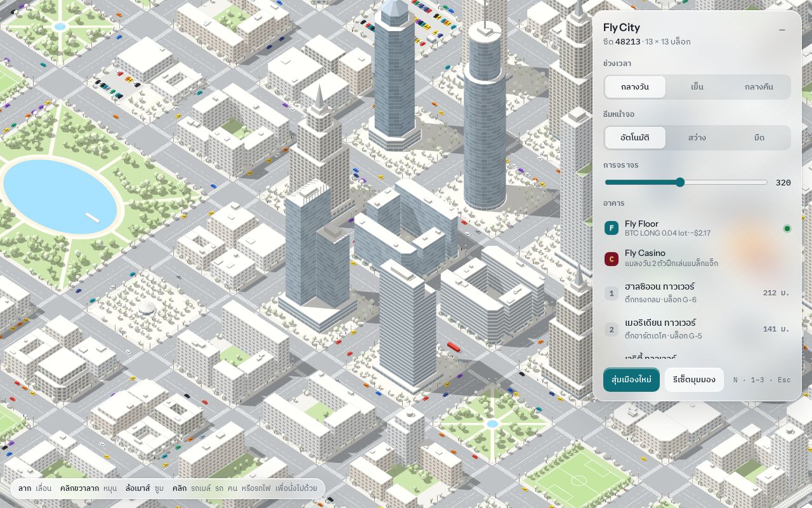
Task: Click the seed number 48213
Action: click(x=627, y=42)
